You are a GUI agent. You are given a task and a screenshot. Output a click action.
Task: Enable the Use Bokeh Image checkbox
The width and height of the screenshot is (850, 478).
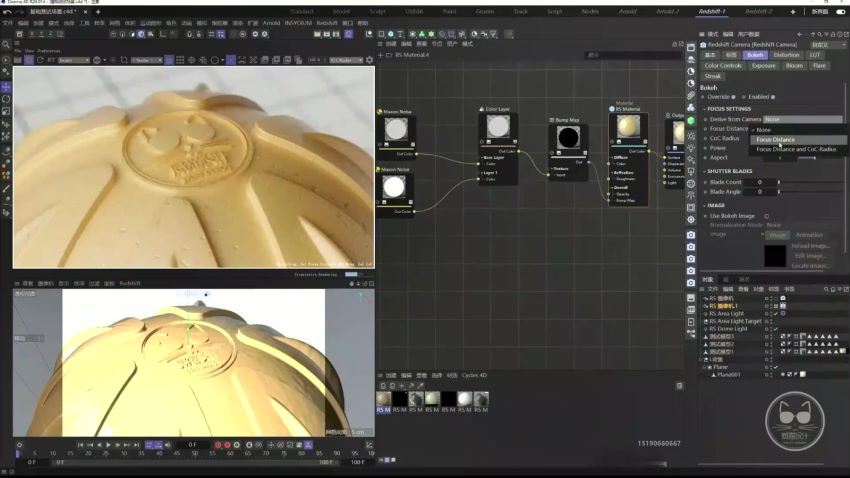click(767, 216)
